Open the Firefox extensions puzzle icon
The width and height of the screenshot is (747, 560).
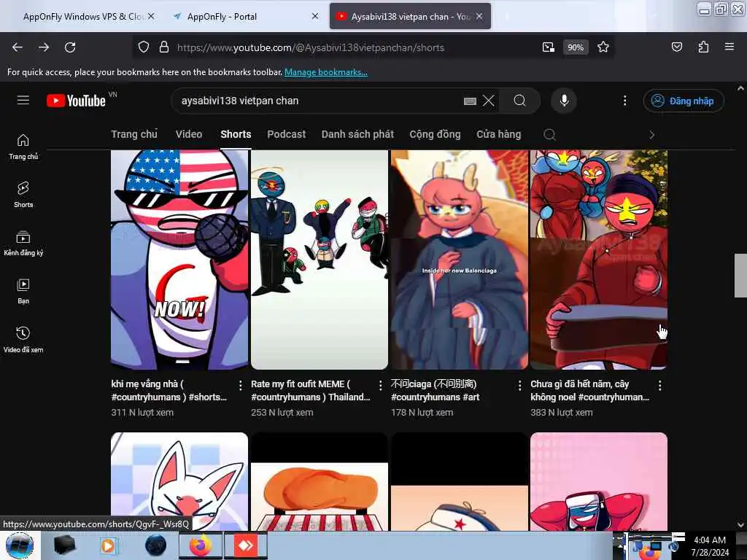[703, 47]
